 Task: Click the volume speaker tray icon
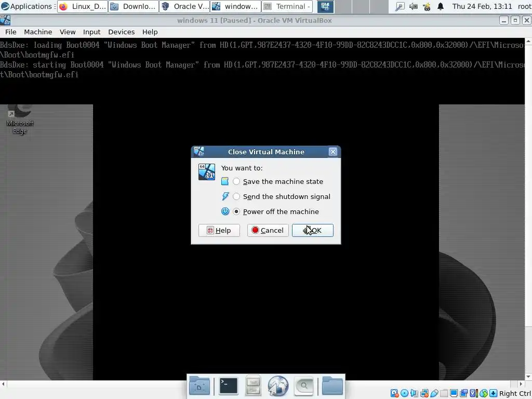coord(413,6)
